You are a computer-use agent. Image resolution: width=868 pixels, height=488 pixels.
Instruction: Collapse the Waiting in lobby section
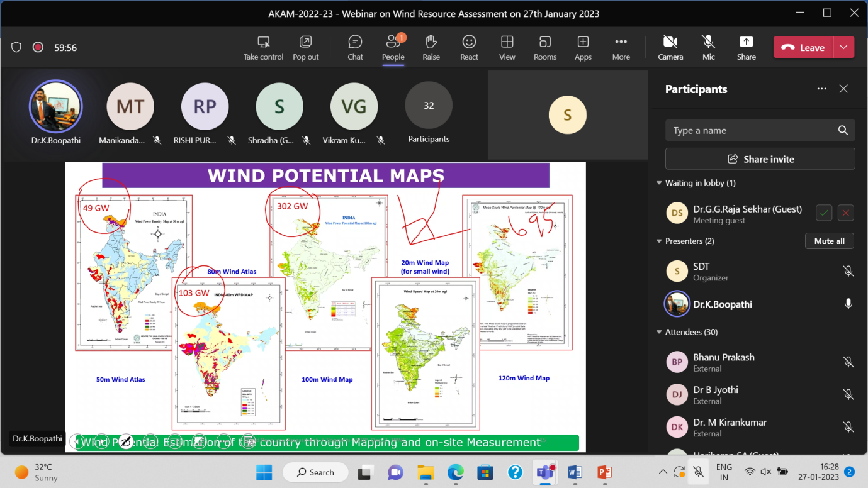click(x=659, y=183)
